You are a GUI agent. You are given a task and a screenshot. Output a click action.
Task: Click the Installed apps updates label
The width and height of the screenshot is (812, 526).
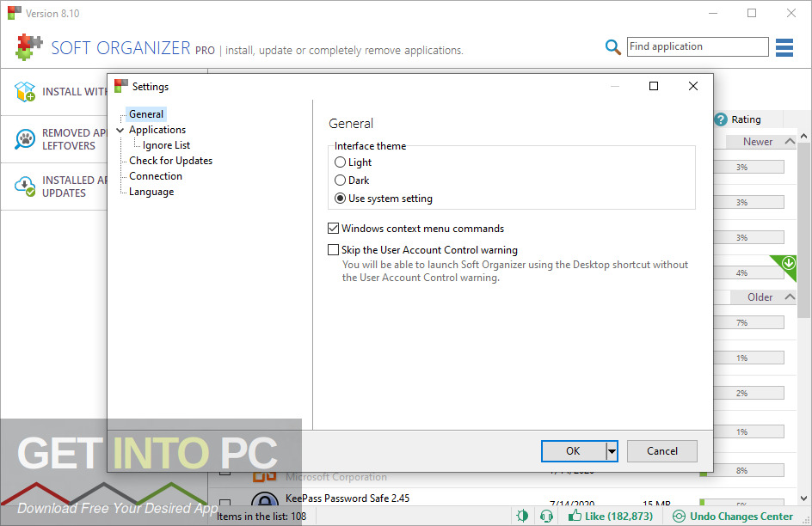75,187
